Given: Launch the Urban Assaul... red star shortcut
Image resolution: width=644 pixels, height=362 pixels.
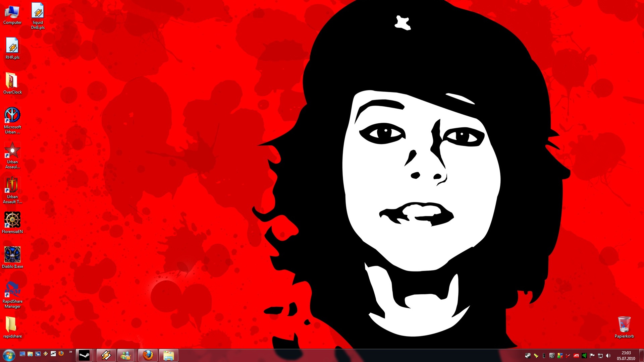Looking at the screenshot, I should 12,156.
